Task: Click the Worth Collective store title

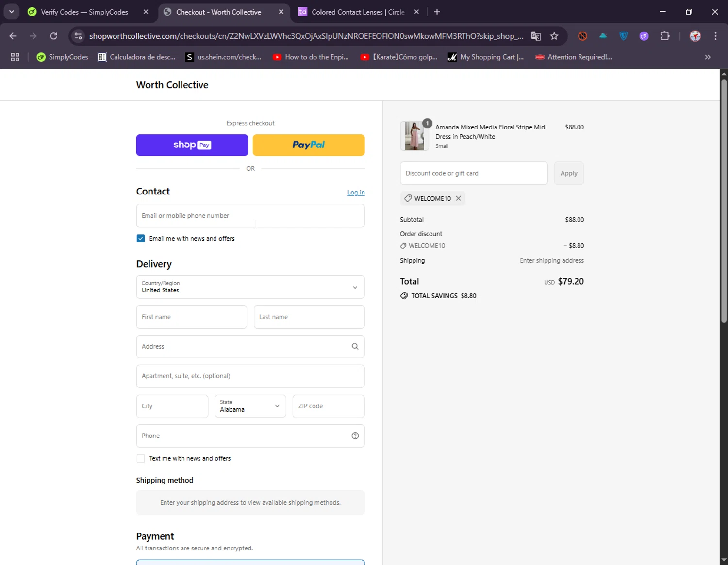Action: [x=172, y=85]
